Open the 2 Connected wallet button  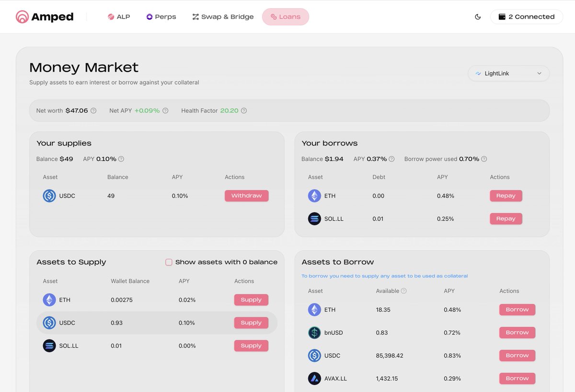coord(527,17)
